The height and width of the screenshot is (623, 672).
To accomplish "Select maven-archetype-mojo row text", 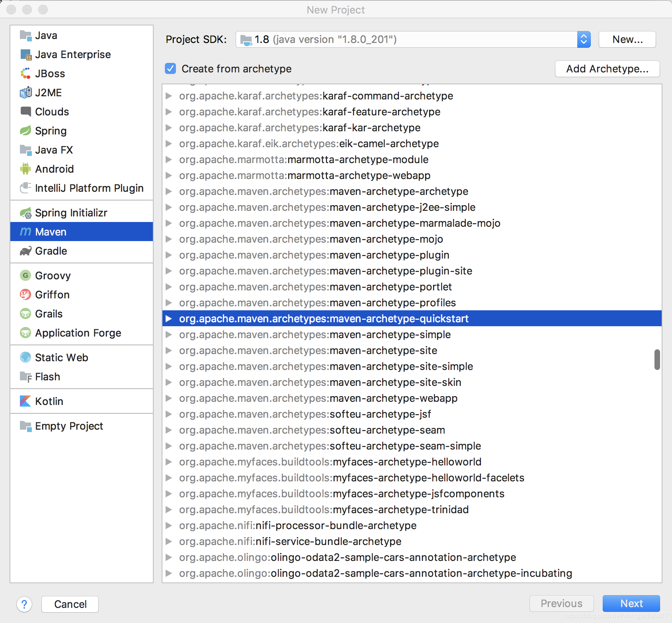I will tap(311, 239).
